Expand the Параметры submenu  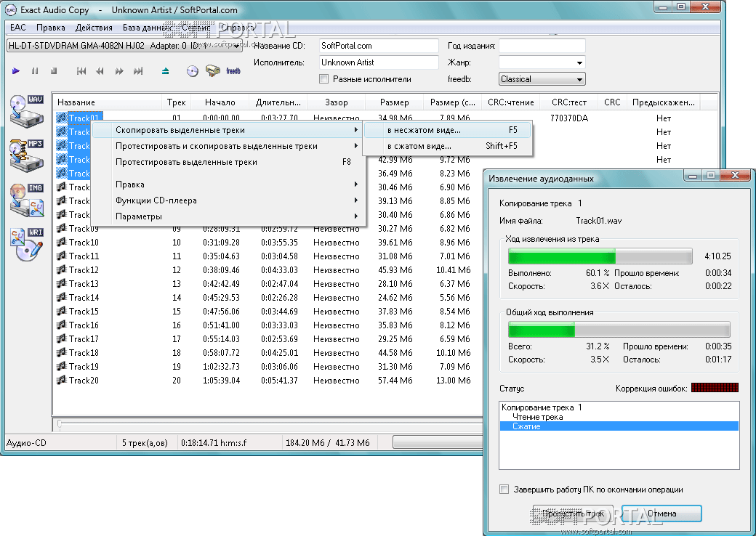coord(227,216)
